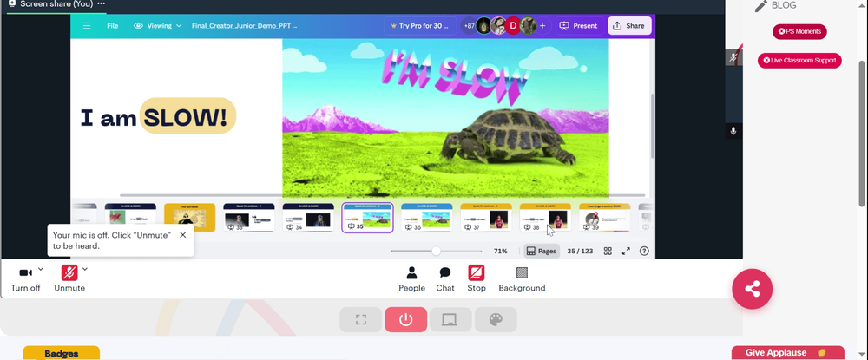Image resolution: width=868 pixels, height=360 pixels.
Task: Stop the screen share
Action: (x=476, y=278)
